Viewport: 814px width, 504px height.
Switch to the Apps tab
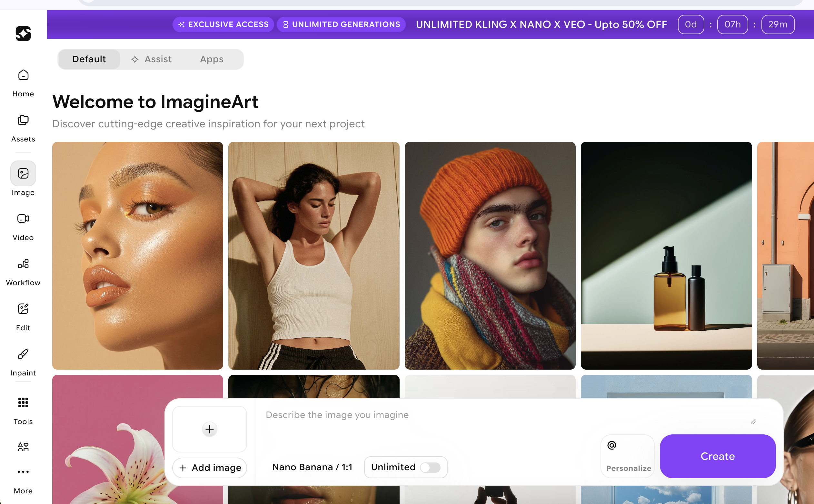coord(212,59)
